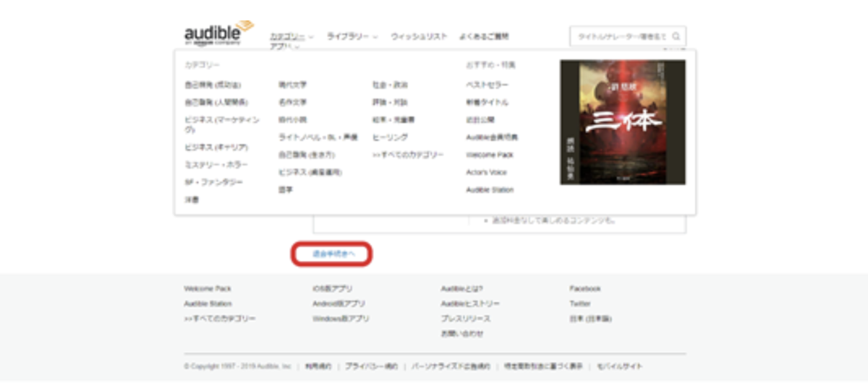Open iOS版アプリ footer link
This screenshot has height=391, width=868.
click(333, 288)
